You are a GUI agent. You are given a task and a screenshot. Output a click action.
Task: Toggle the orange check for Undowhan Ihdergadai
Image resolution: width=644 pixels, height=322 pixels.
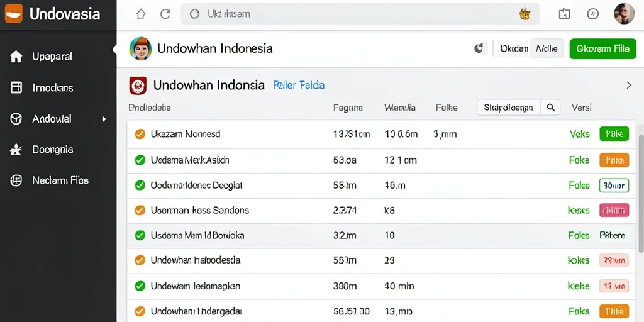[140, 311]
